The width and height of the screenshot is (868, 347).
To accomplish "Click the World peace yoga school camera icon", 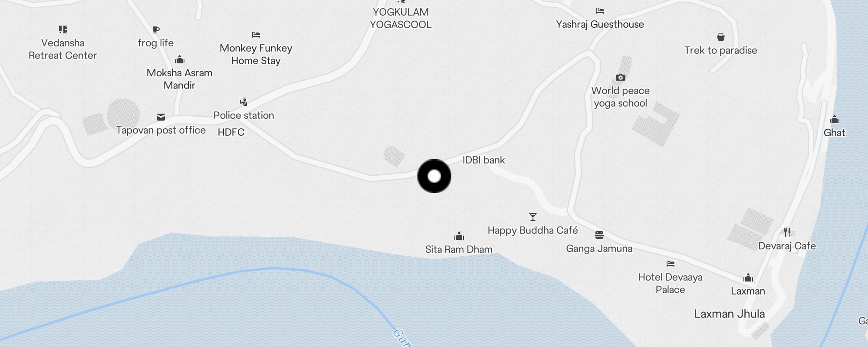I will 621,77.
